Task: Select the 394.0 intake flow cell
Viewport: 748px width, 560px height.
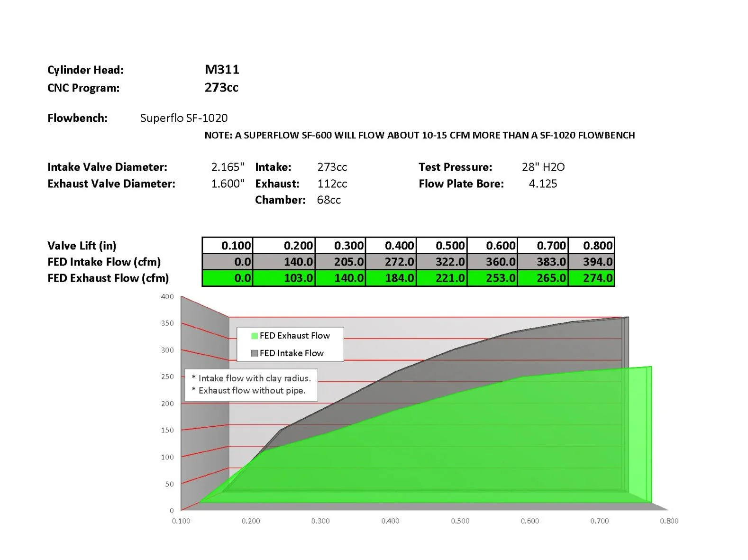Action: [x=591, y=262]
